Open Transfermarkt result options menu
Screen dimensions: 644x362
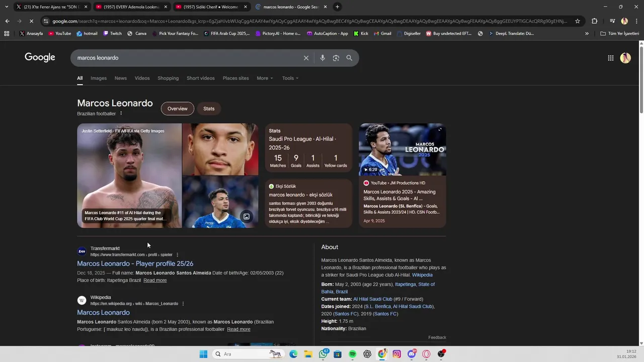pyautogui.click(x=177, y=255)
